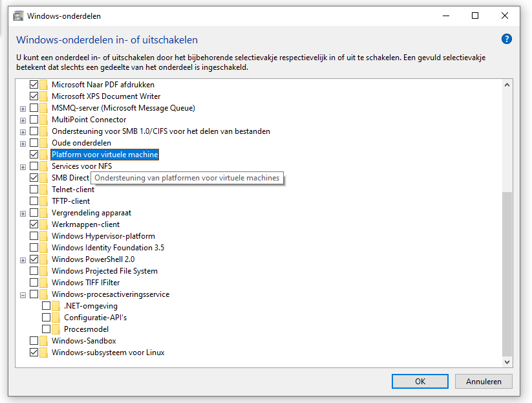Select the Windows TIFF IFilter row
The image size is (532, 403).
tap(85, 283)
